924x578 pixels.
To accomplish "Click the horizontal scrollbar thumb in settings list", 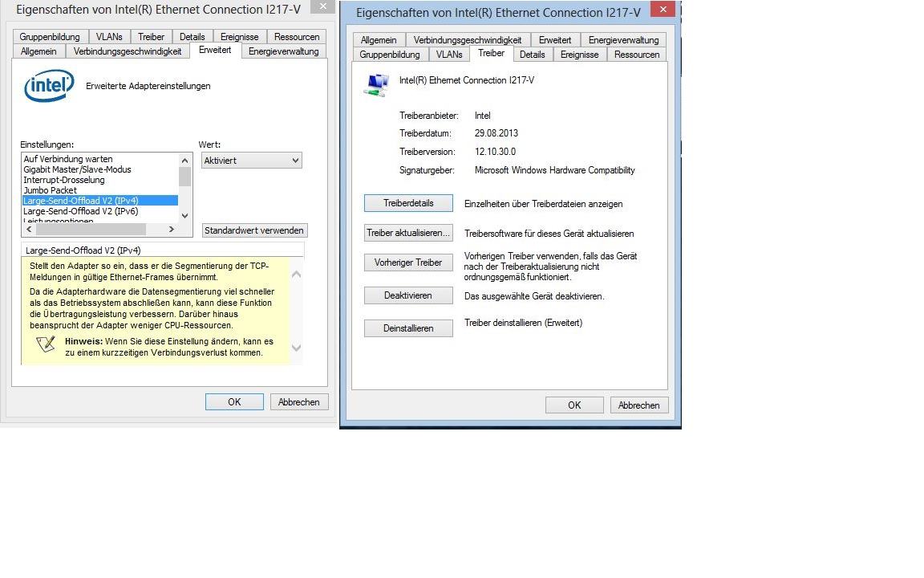I will 91,229.
